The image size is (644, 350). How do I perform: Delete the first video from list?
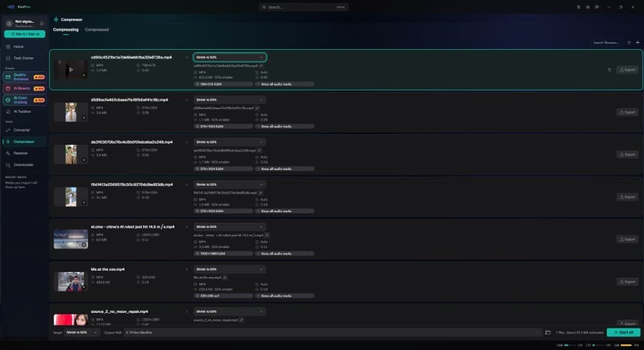[609, 70]
